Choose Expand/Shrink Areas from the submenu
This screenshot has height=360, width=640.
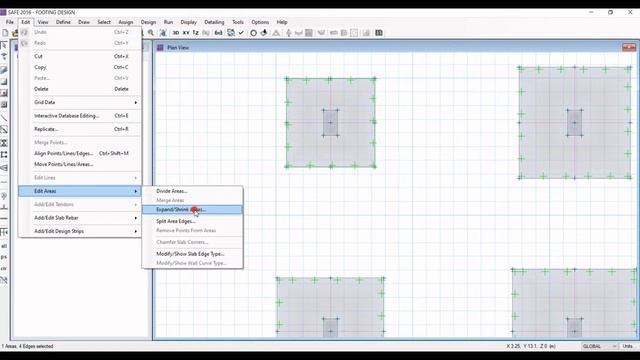[x=192, y=209]
